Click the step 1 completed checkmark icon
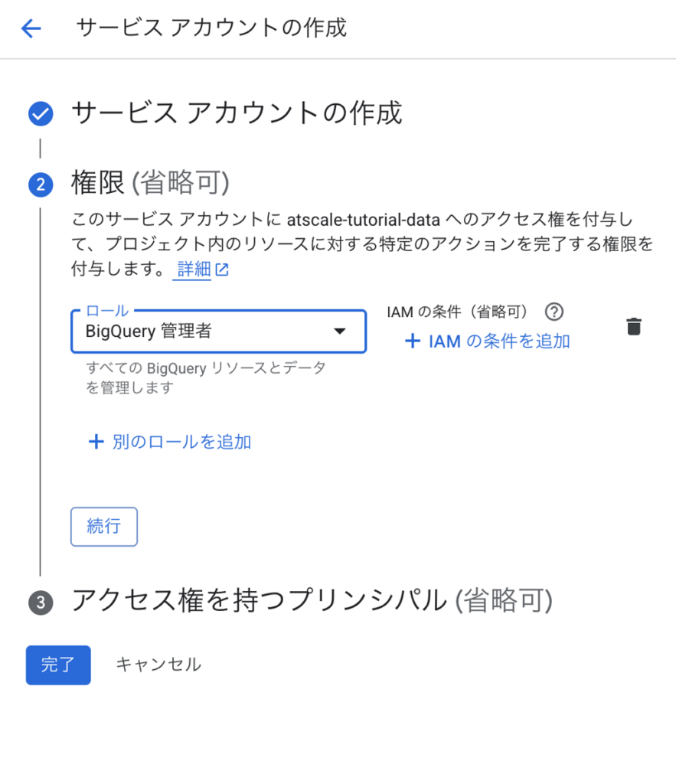The width and height of the screenshot is (676, 784). pyautogui.click(x=41, y=115)
